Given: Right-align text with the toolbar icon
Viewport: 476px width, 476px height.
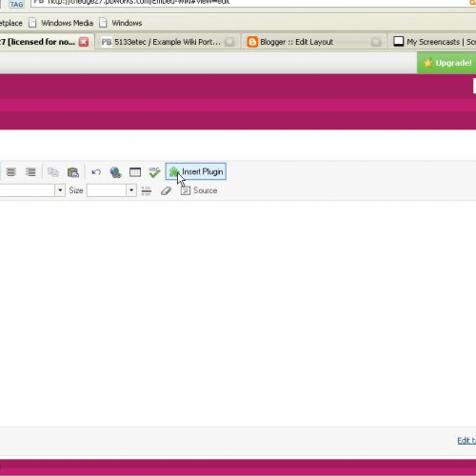Looking at the screenshot, I should [30, 172].
